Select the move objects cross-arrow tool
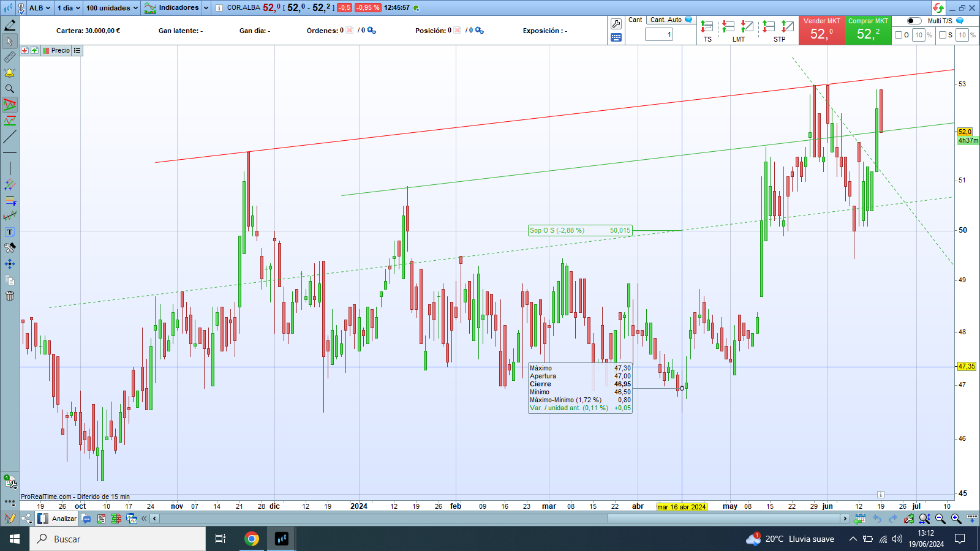980x551 pixels. (x=10, y=264)
